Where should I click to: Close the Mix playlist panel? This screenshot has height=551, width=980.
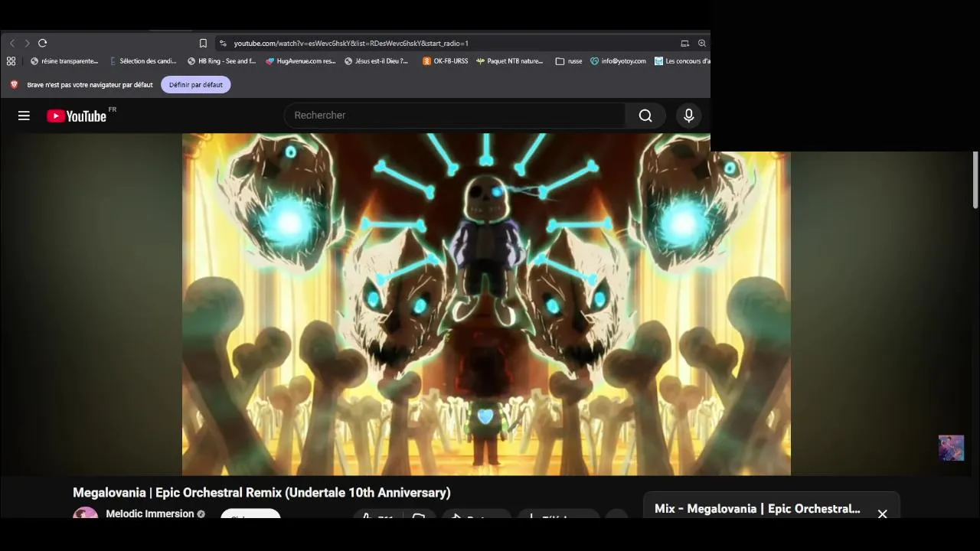click(882, 514)
